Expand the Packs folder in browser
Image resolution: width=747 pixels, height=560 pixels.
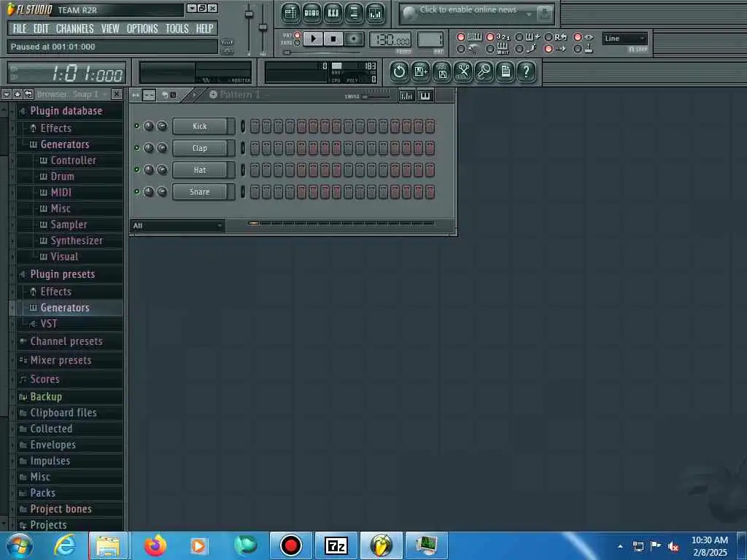pos(42,493)
